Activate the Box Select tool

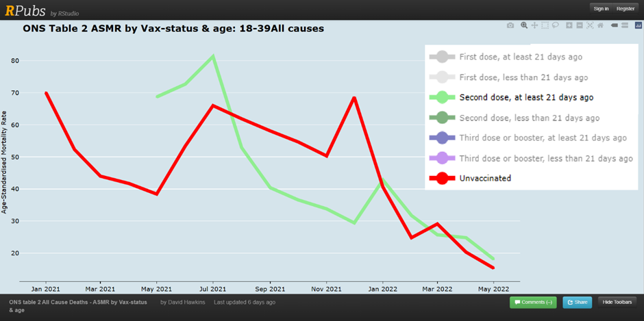(545, 25)
